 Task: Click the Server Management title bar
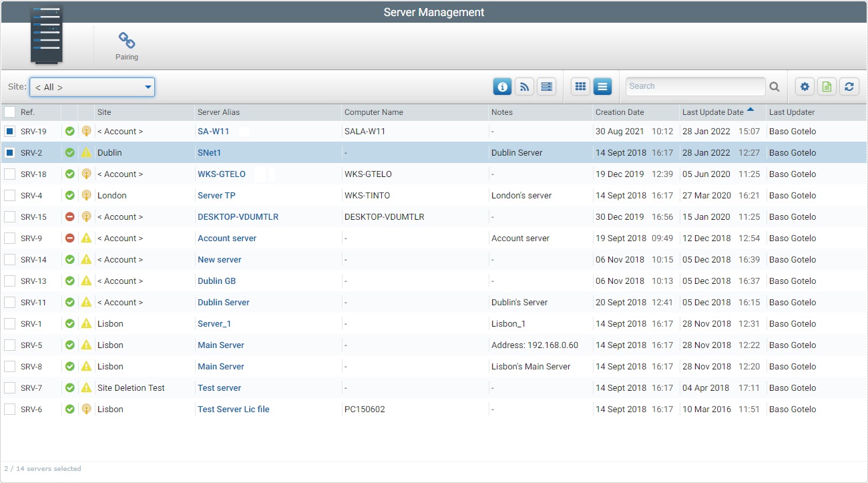click(x=434, y=12)
